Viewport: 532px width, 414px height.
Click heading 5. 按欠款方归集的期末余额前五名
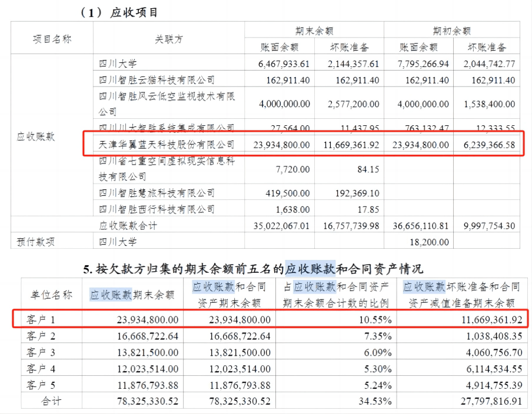(x=253, y=269)
